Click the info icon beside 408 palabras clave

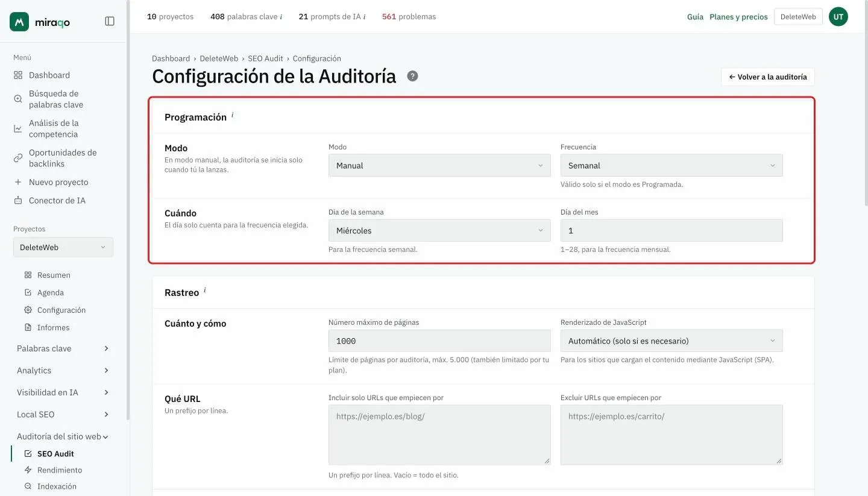tap(281, 17)
